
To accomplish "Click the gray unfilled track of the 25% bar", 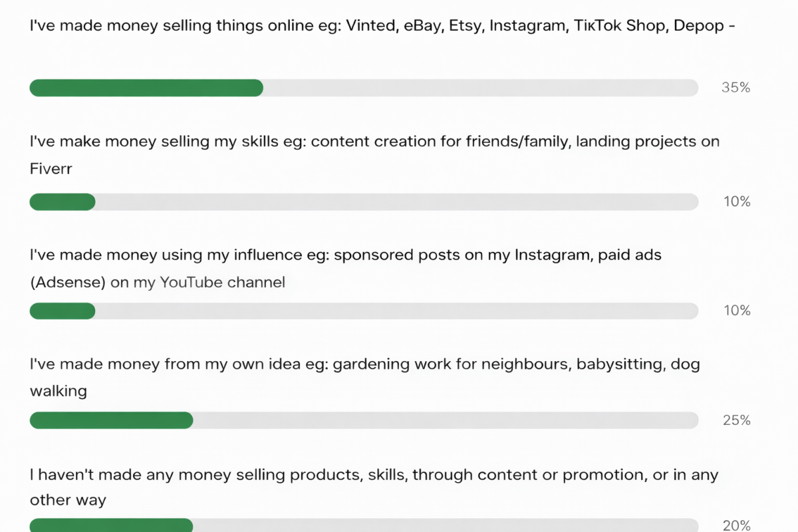I will click(x=446, y=420).
